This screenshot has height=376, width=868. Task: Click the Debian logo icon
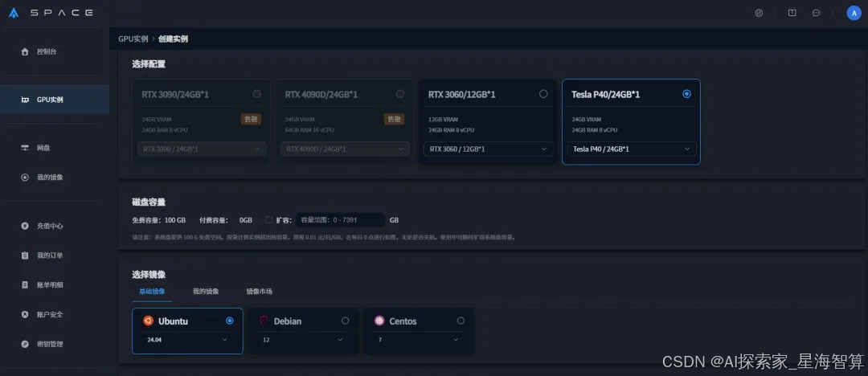click(x=264, y=320)
